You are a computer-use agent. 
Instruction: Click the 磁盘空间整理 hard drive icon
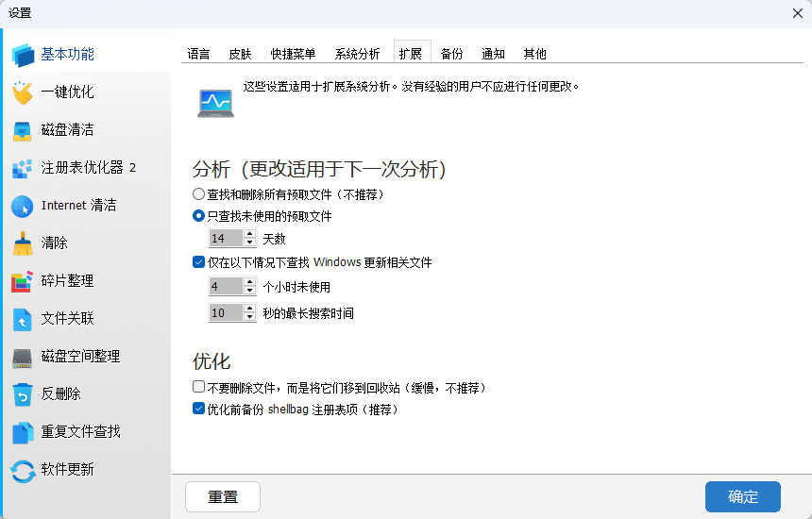click(23, 358)
